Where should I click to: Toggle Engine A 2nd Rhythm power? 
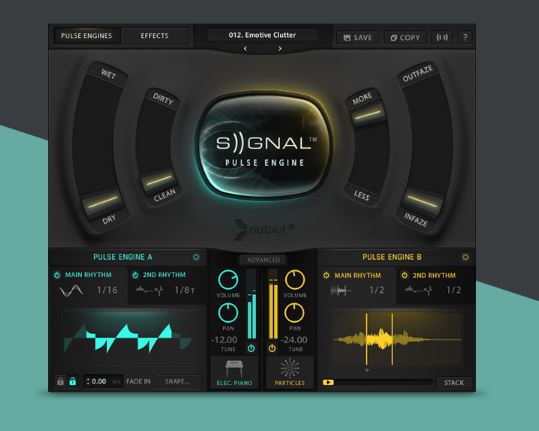[x=135, y=275]
